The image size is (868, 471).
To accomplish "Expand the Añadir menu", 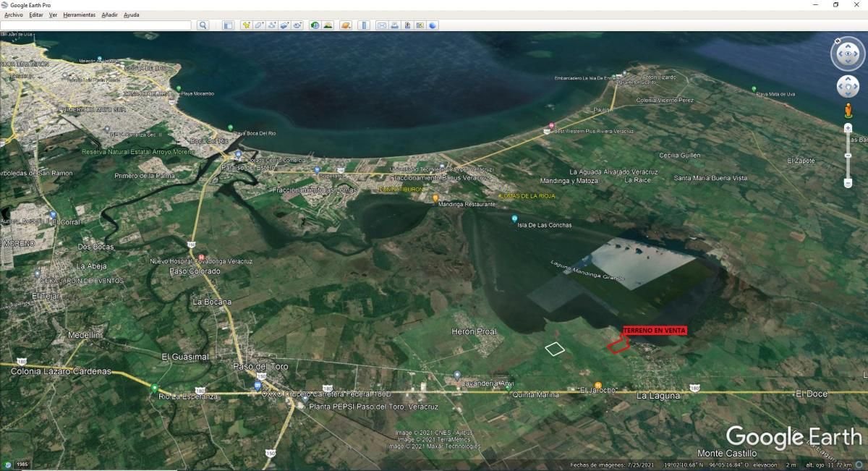I will click(x=110, y=14).
